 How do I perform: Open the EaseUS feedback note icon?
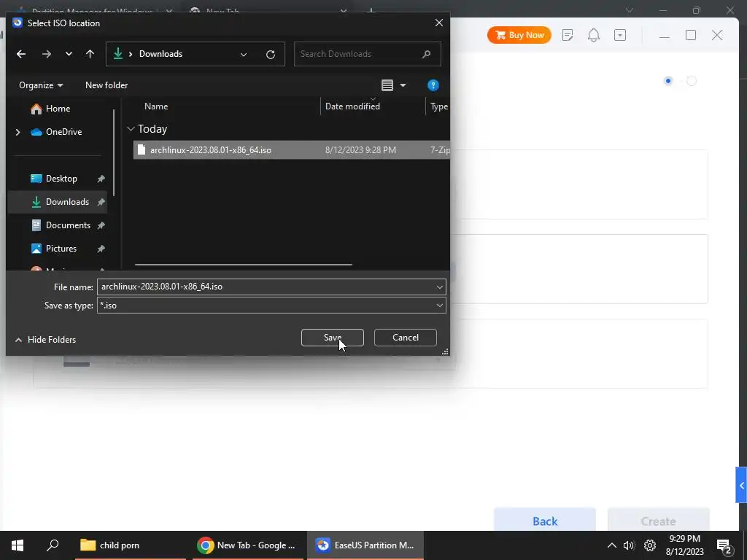[x=568, y=35]
